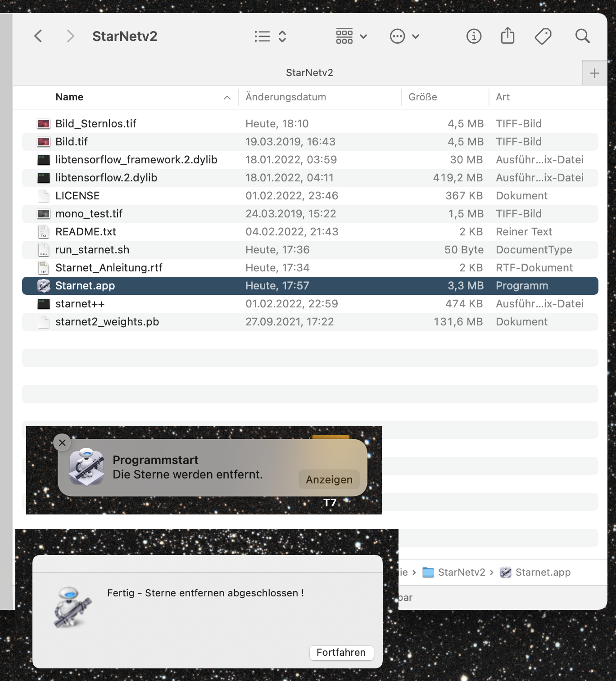Click the Get Info icon
The image size is (616, 681).
click(x=474, y=36)
